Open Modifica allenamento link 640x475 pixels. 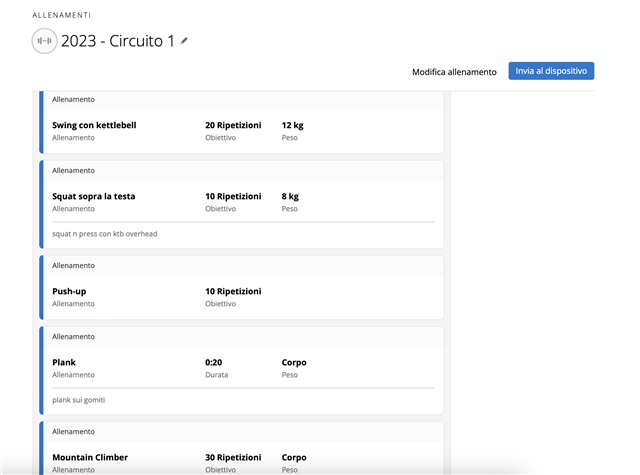[454, 72]
